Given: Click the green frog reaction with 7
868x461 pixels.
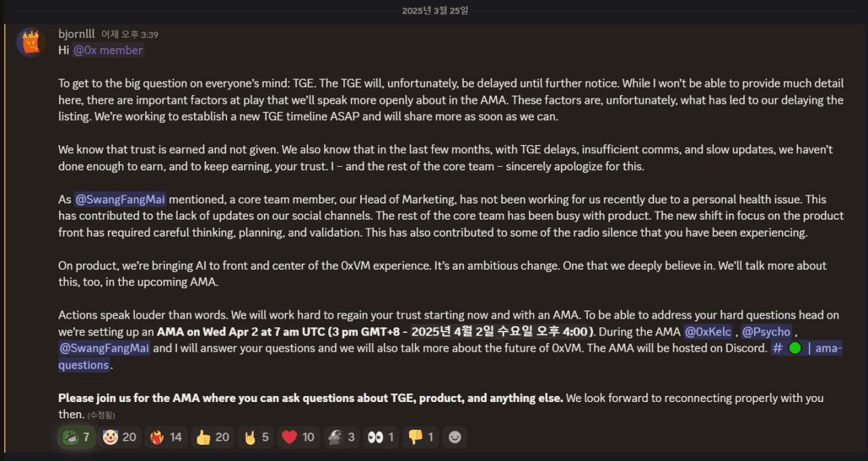Looking at the screenshot, I should pyautogui.click(x=77, y=437).
